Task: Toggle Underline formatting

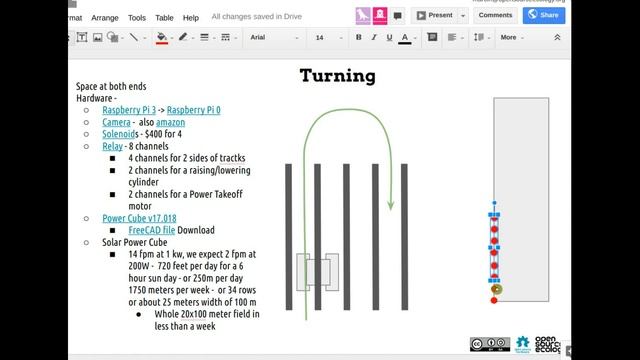Action: point(389,38)
